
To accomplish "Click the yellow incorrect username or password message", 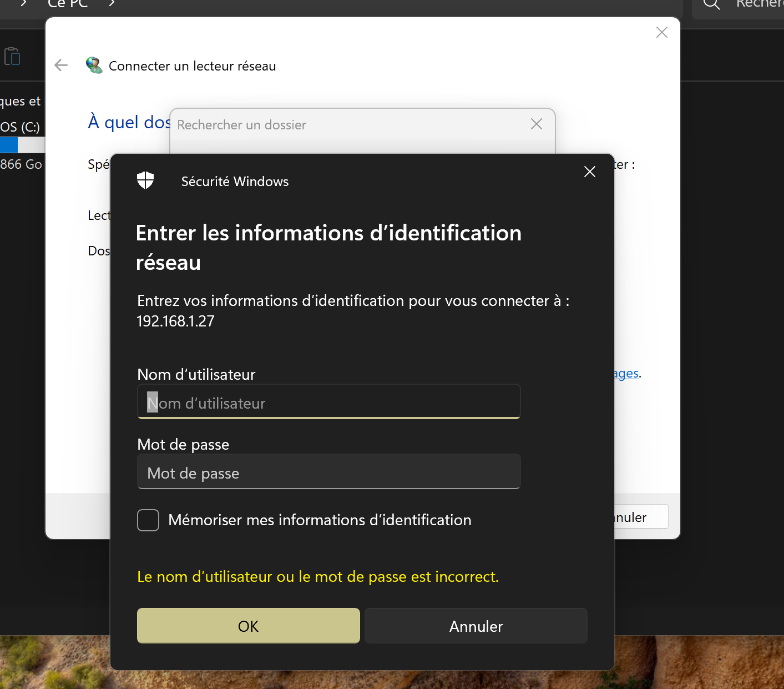I will click(x=318, y=577).
